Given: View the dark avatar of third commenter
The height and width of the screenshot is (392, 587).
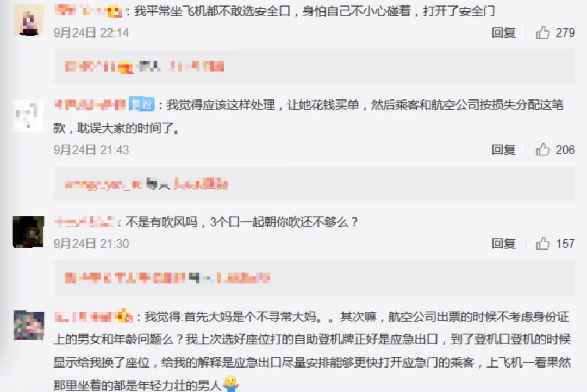Looking at the screenshot, I should pyautogui.click(x=28, y=232).
